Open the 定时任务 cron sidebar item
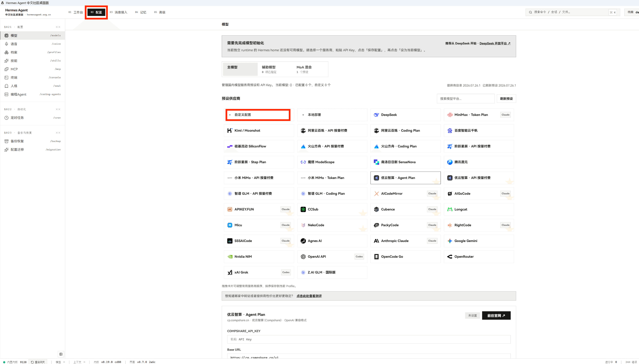The image size is (639, 364). point(33,118)
